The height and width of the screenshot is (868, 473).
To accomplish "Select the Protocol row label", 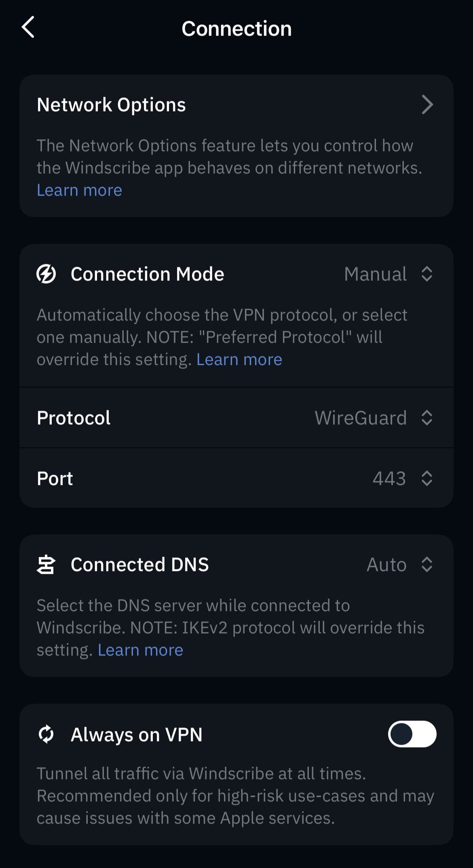I will point(74,418).
